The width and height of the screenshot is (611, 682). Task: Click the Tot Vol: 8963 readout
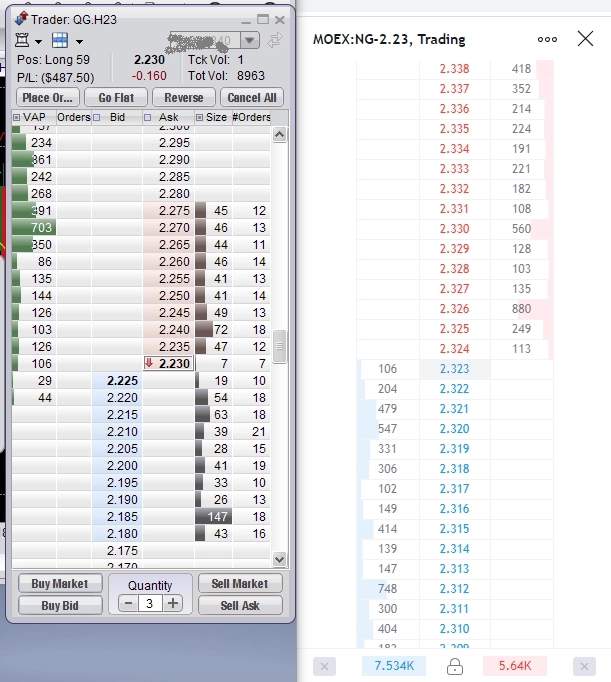click(x=226, y=76)
